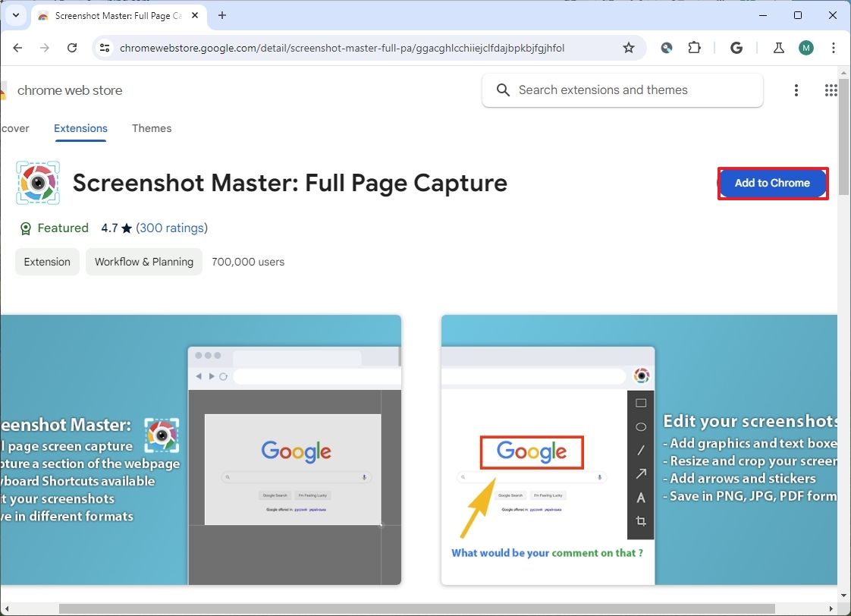Open the Chrome Labs flask icon
851x616 pixels.
coord(778,47)
